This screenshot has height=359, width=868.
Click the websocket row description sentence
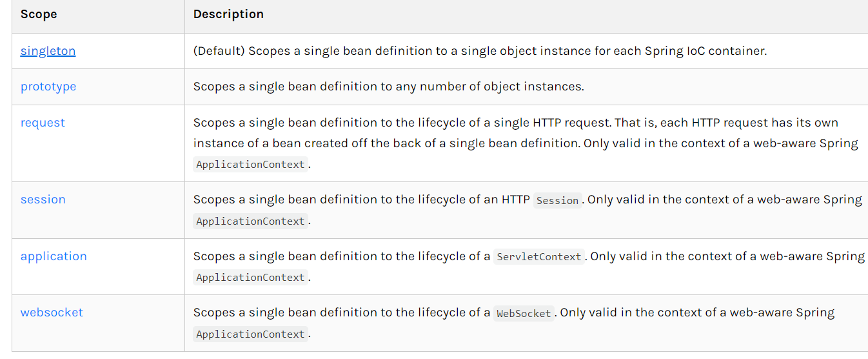(x=342, y=313)
